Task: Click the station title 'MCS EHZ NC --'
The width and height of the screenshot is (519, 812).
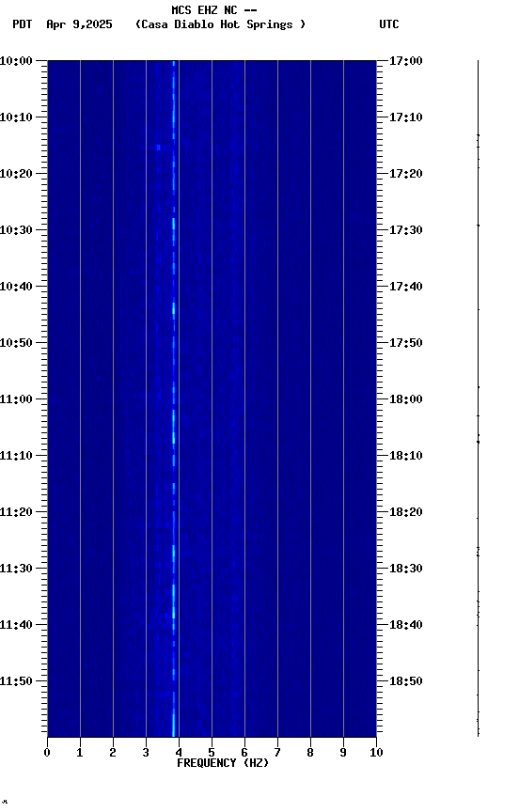Action: tap(214, 10)
